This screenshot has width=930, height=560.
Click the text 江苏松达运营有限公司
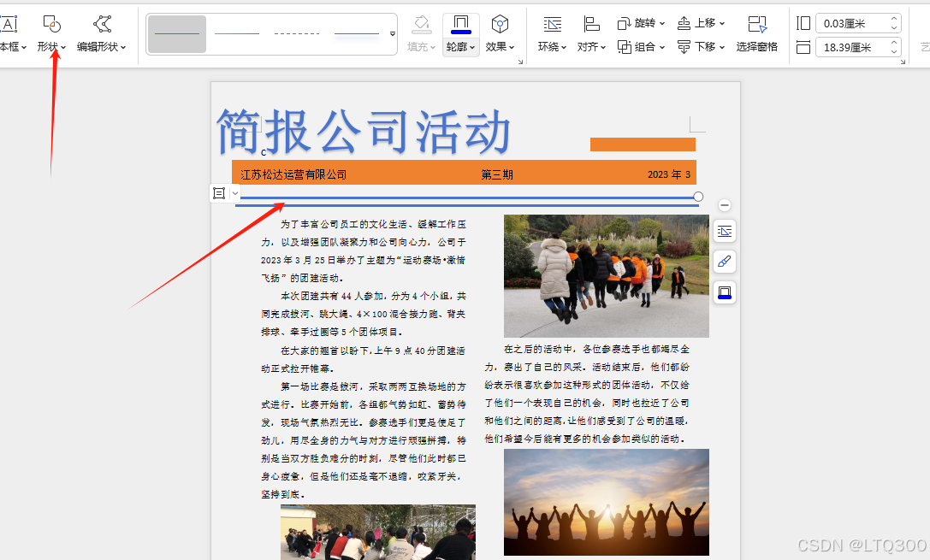[x=293, y=174]
